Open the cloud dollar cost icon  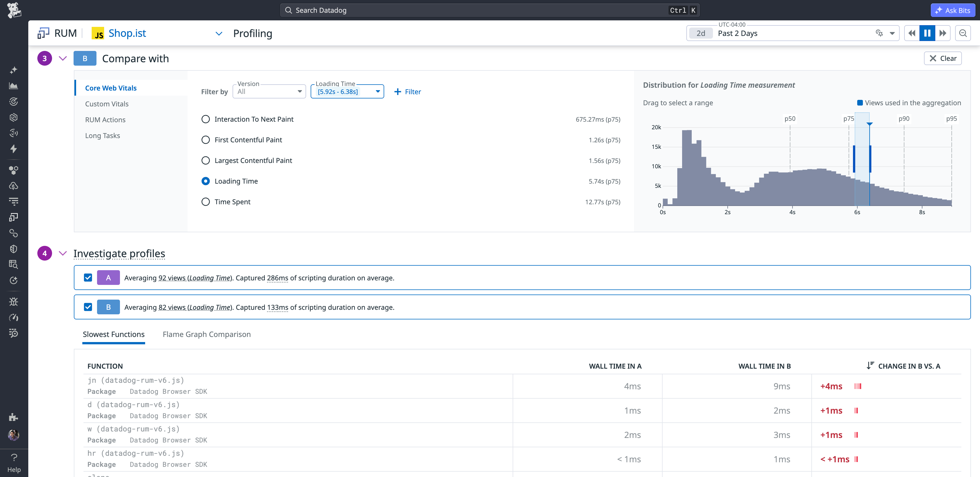pos(14,186)
